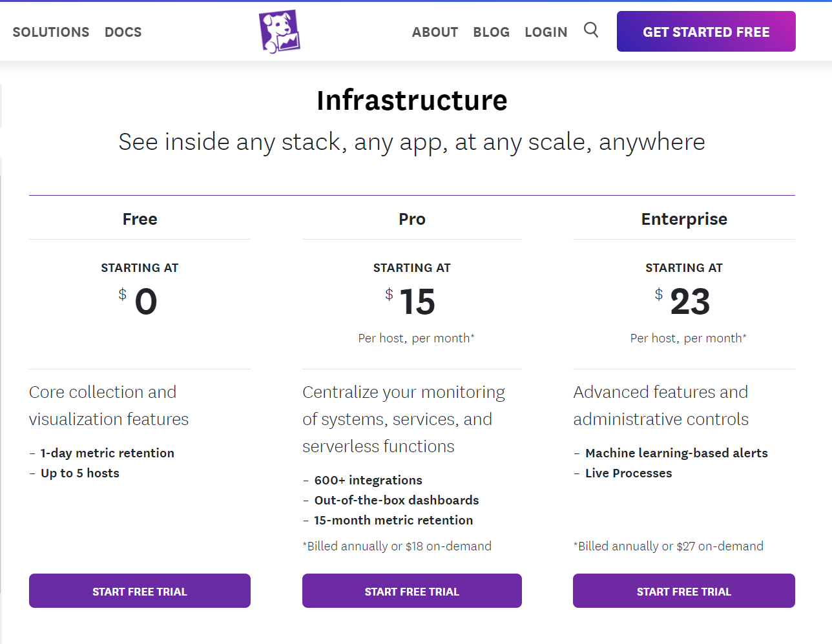Click '15-month metric retention' feature
The image size is (832, 644).
[x=393, y=520]
